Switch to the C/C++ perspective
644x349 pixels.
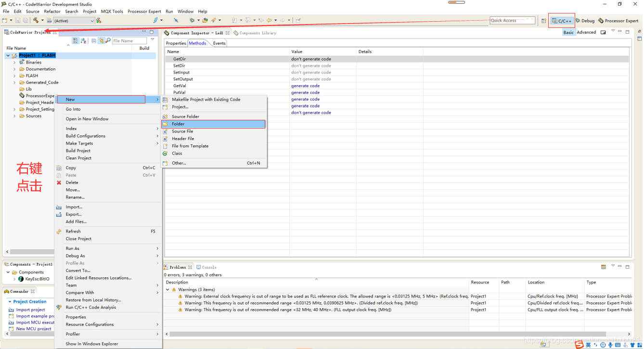(562, 21)
